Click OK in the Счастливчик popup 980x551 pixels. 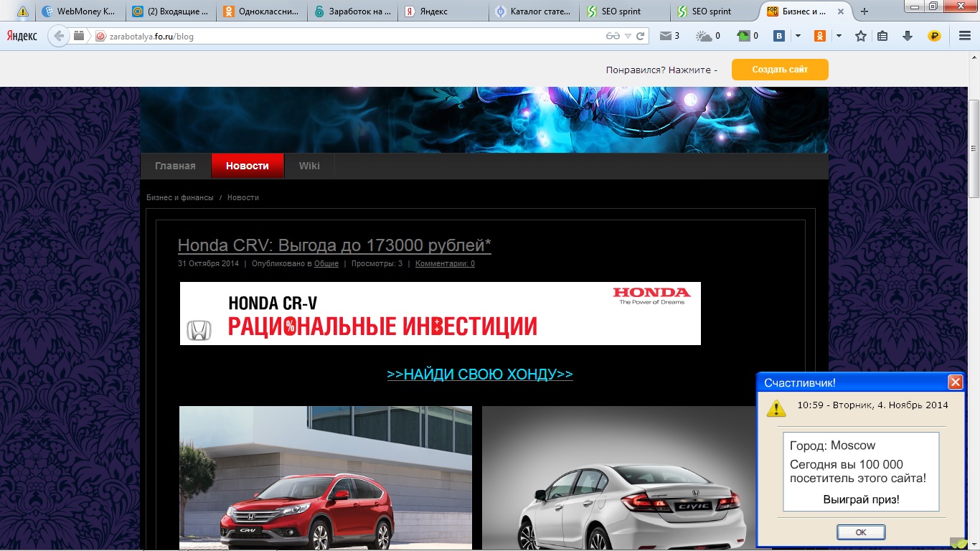[x=861, y=532]
